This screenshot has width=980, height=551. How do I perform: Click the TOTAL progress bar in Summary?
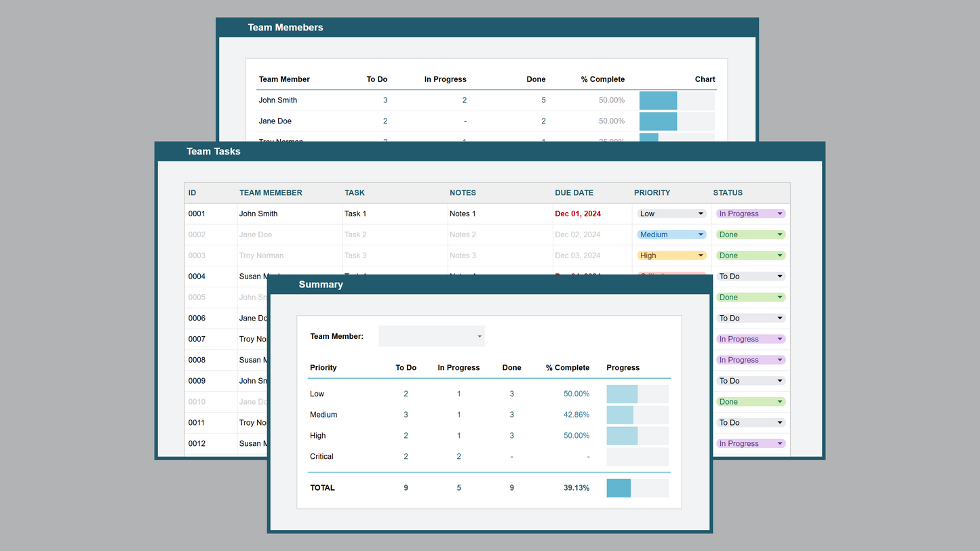(x=637, y=488)
